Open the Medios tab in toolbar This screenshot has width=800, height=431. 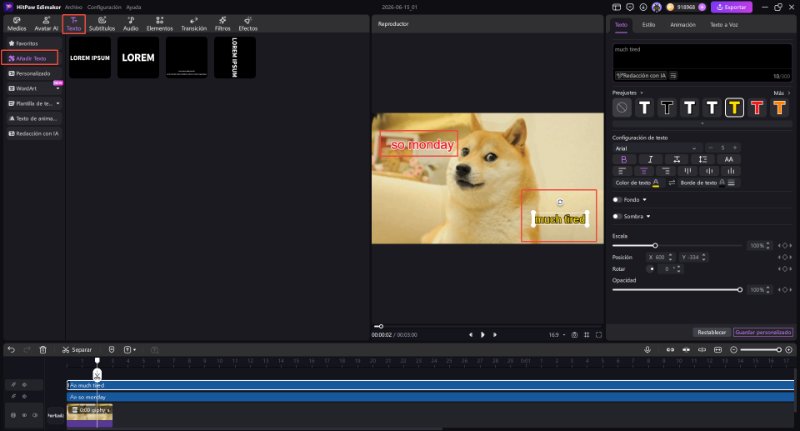point(16,24)
